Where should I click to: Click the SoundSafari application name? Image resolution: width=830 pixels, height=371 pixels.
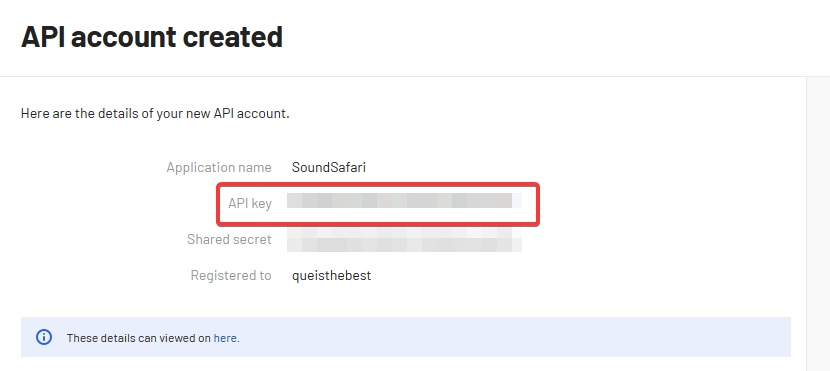[x=329, y=168]
